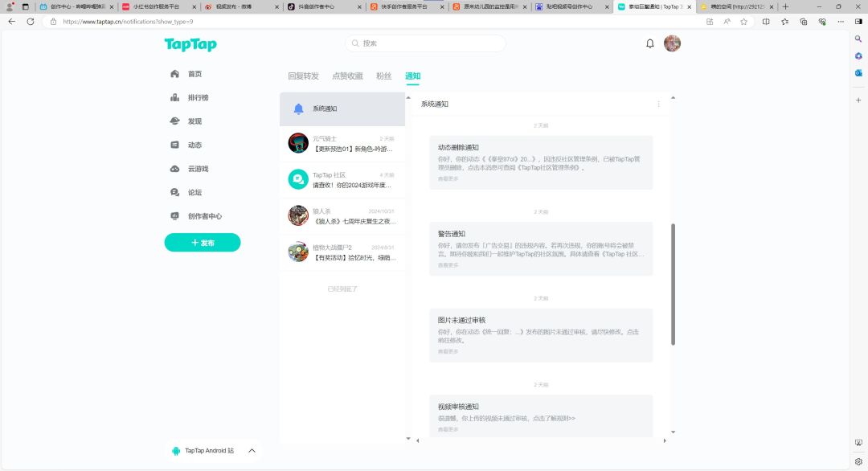
Task: Click the TapTap logo
Action: [x=190, y=44]
